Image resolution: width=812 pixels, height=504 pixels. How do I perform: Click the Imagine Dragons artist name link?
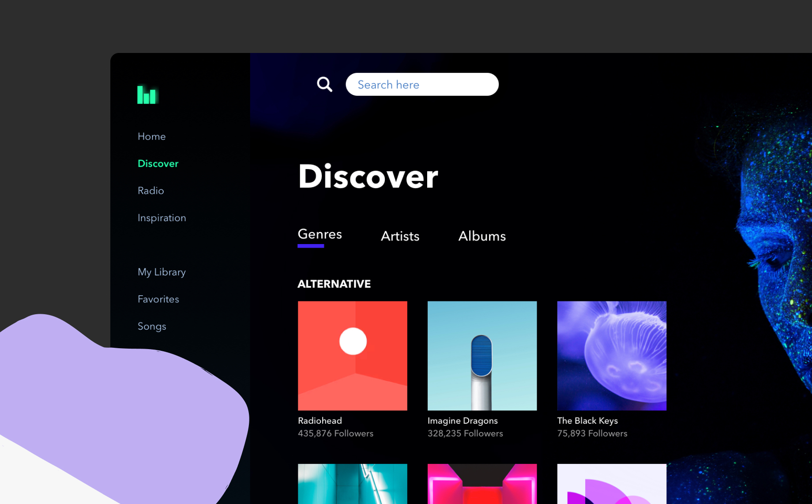pyautogui.click(x=462, y=421)
